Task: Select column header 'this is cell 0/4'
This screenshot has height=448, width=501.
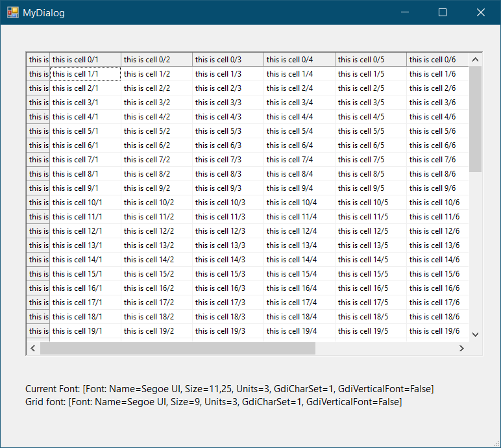Action: [x=299, y=60]
